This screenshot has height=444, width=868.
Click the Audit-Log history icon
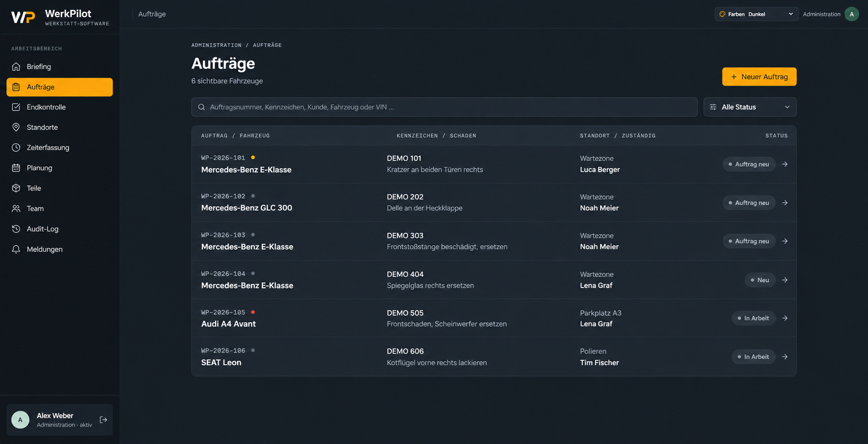pos(16,229)
